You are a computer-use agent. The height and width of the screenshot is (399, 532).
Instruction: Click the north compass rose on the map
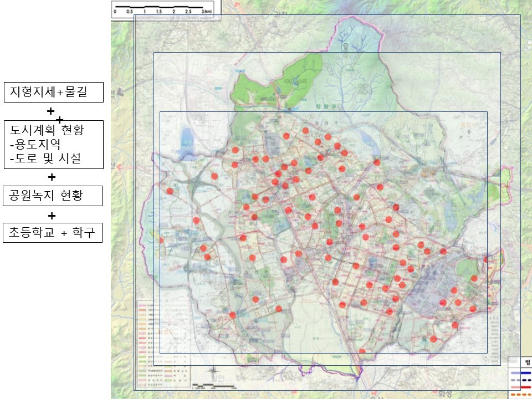click(213, 372)
